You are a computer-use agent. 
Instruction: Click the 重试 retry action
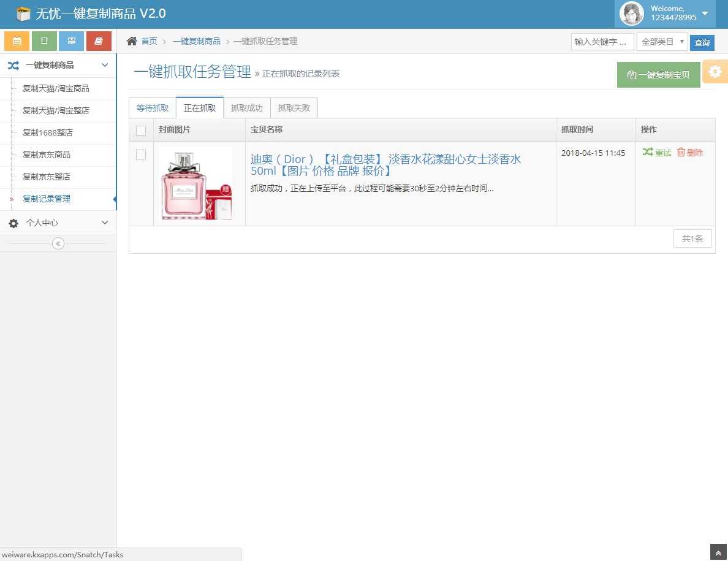(x=657, y=152)
